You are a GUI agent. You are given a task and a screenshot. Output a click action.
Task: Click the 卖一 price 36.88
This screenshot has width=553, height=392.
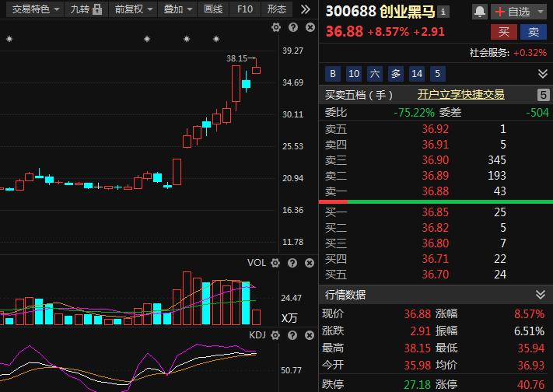436,191
